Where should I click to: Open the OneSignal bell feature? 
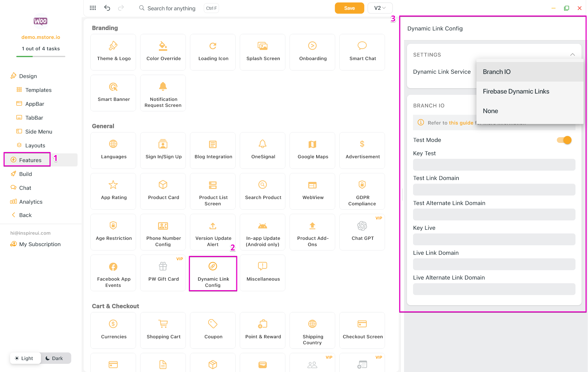click(263, 150)
